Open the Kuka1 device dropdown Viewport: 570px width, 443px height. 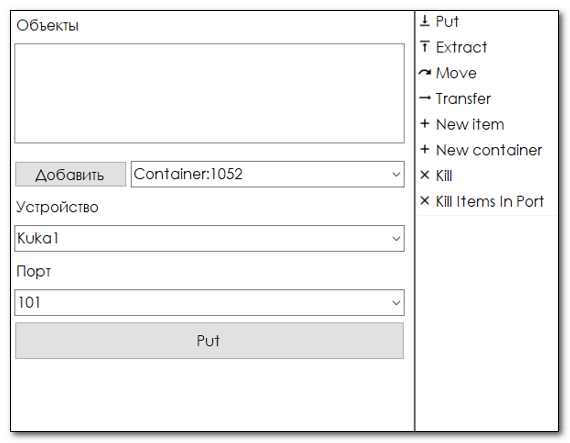click(209, 238)
